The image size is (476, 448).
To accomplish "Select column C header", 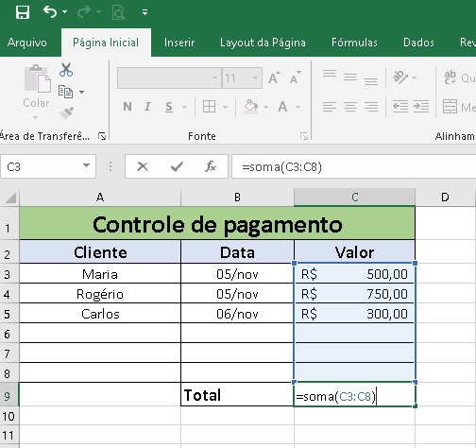I will tap(355, 198).
